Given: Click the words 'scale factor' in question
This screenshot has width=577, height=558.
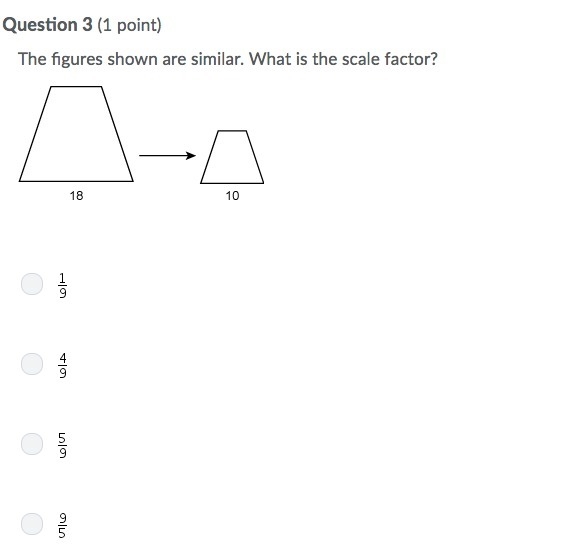Looking at the screenshot, I should [x=387, y=59].
